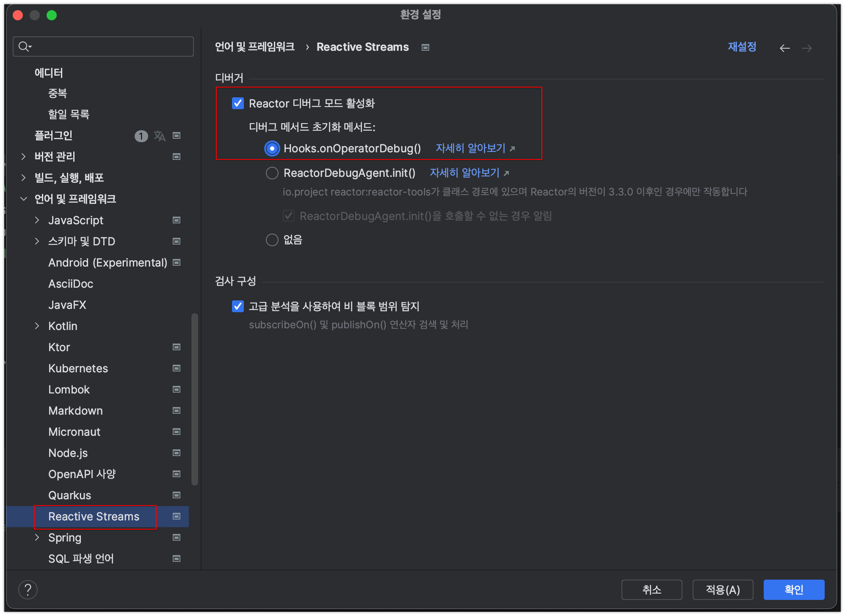Collapse the 언어 및 프레임워크 tree node
Screen dimensions: 845x616
(x=24, y=199)
